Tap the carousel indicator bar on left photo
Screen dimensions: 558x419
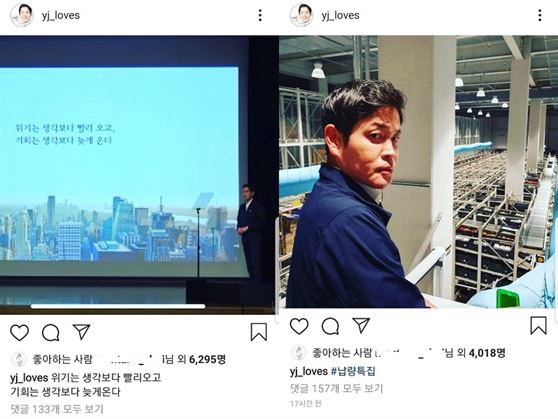pos(118,306)
